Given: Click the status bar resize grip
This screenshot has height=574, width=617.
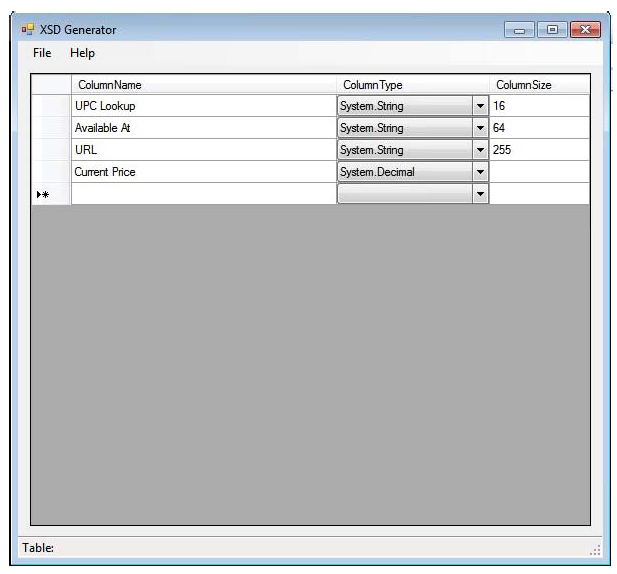Looking at the screenshot, I should coord(595,550).
